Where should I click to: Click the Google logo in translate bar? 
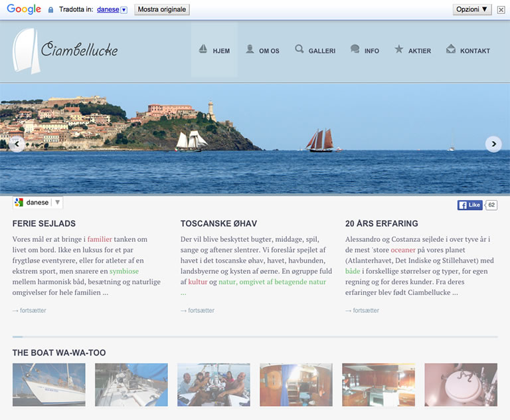coord(24,9)
